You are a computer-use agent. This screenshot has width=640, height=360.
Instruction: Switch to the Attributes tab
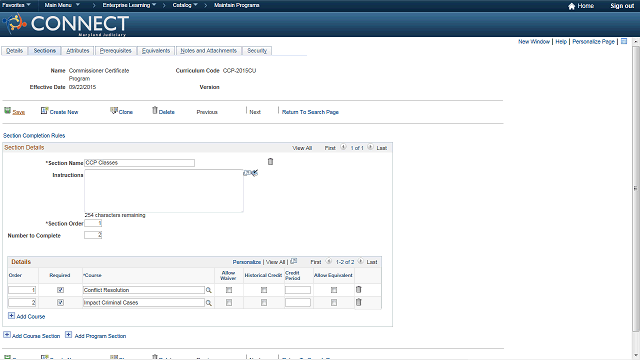78,51
